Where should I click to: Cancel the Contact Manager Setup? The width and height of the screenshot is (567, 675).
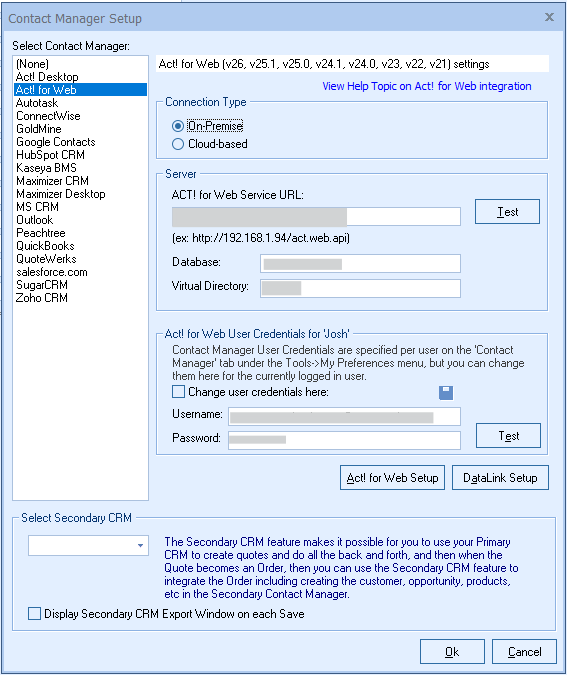pos(524,652)
